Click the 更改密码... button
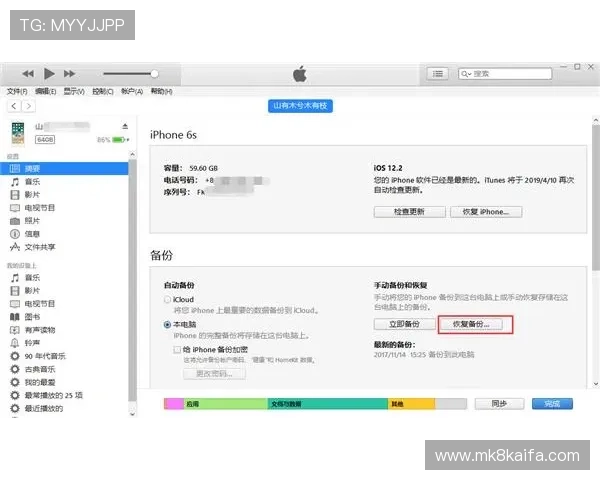This screenshot has height=480, width=600. pos(214,374)
